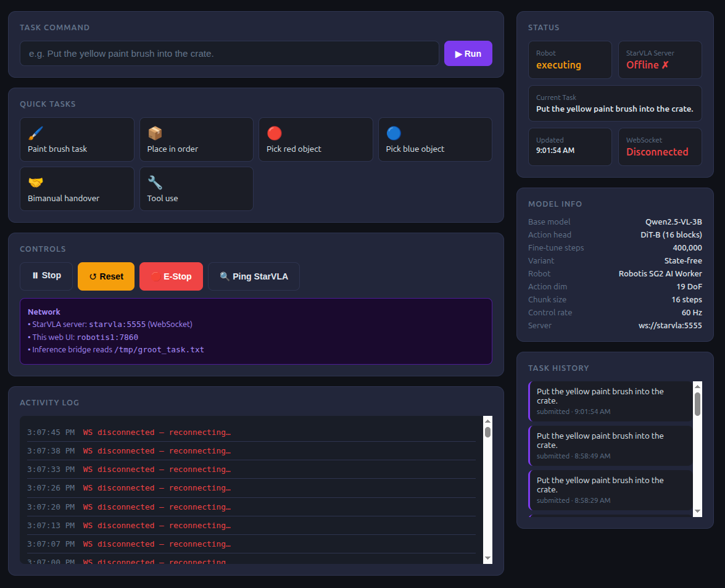Click the paint brush icon in Quick Tasks
725x588 pixels.
[x=36, y=133]
